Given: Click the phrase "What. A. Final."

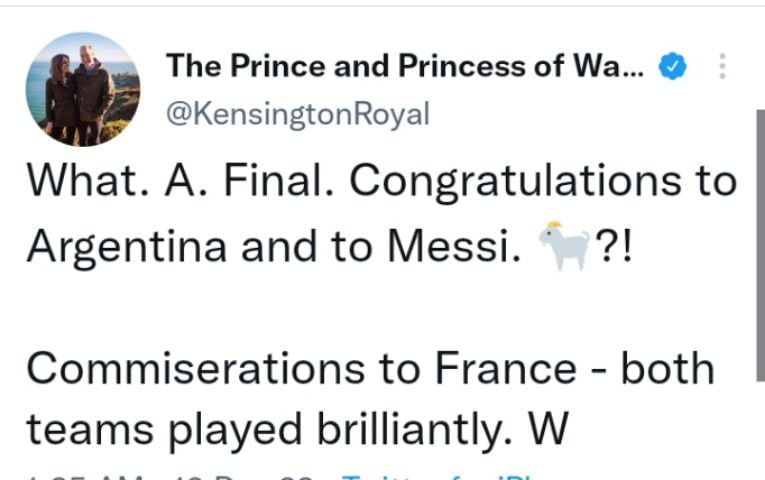Looking at the screenshot, I should point(181,182).
